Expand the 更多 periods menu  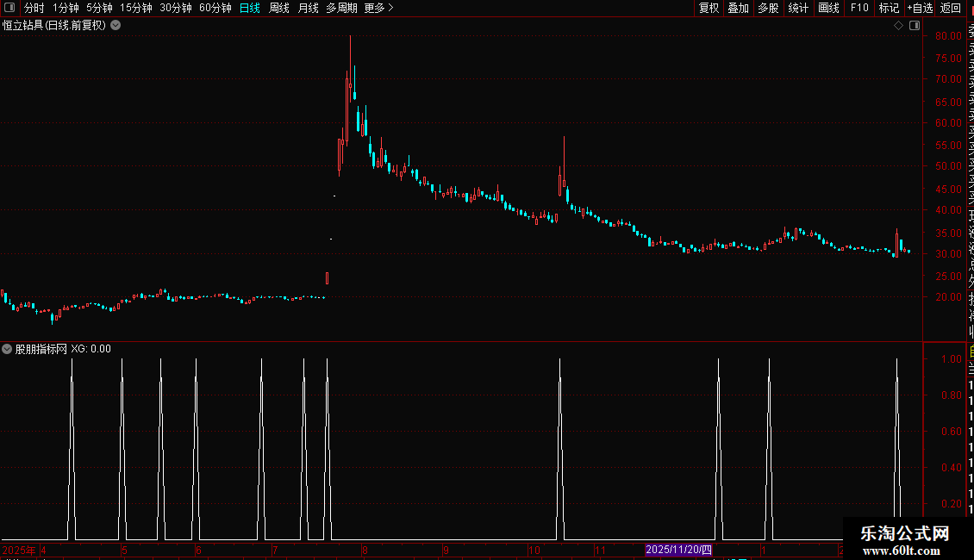[x=379, y=8]
